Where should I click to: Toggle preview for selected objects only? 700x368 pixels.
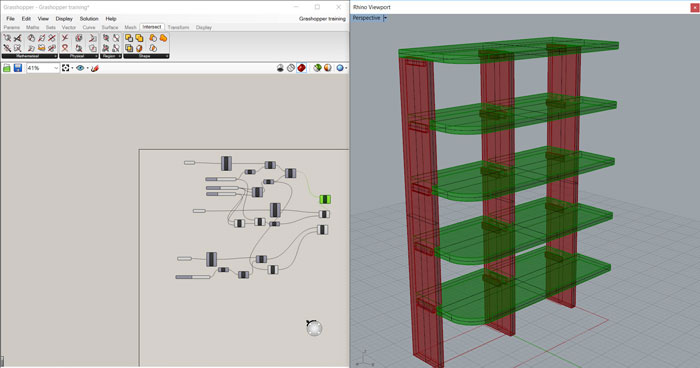click(317, 68)
